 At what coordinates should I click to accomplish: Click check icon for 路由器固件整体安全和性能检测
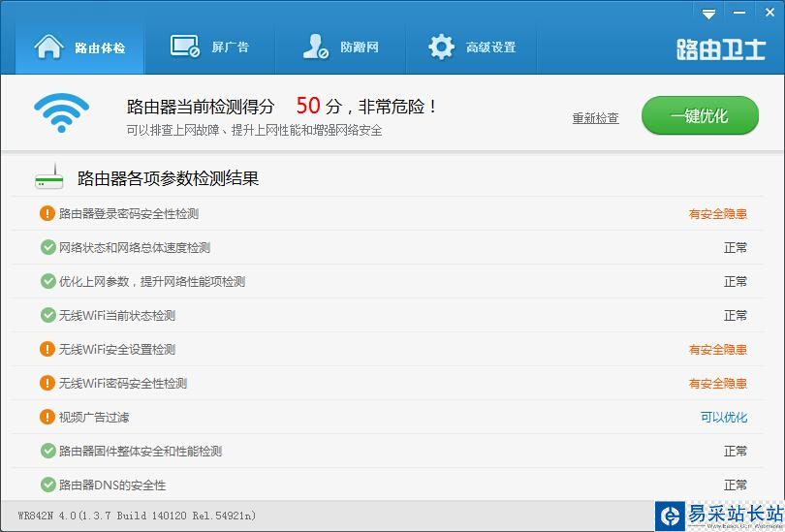[48, 451]
